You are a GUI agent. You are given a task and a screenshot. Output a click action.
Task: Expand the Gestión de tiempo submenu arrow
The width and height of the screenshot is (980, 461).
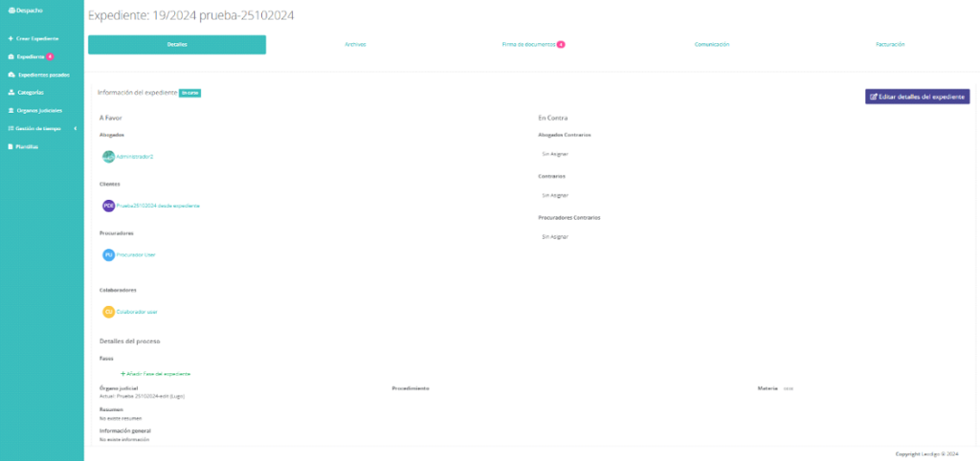click(x=75, y=128)
